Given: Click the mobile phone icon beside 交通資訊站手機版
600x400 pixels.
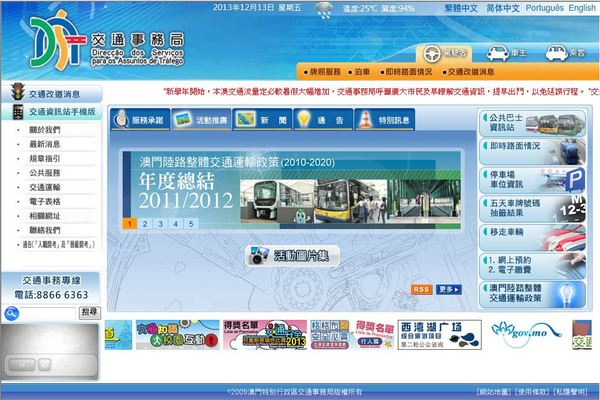Looking at the screenshot, I should (17, 112).
